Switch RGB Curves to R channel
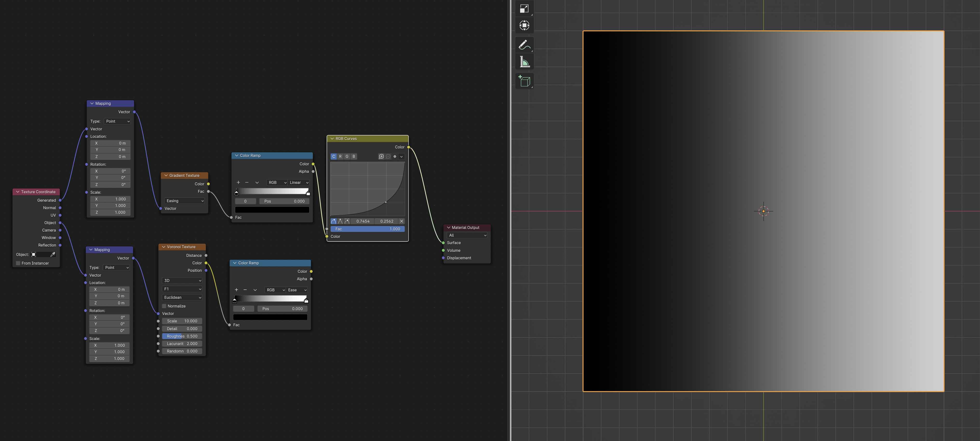 click(340, 156)
